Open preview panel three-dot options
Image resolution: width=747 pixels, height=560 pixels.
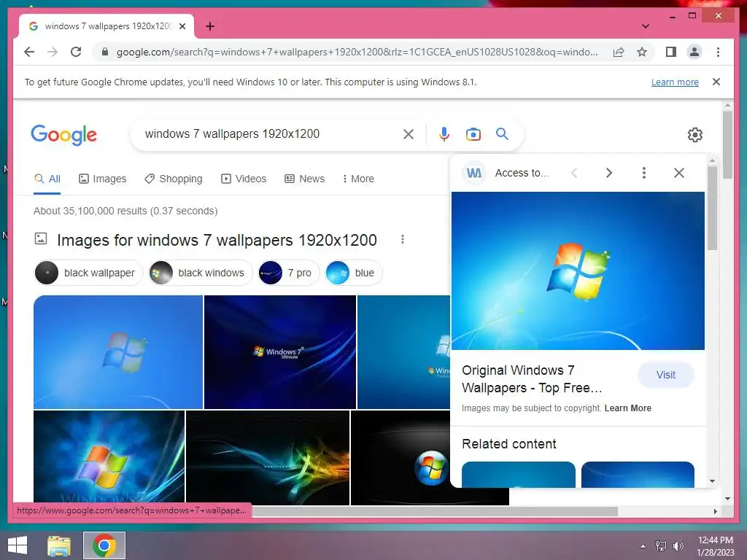643,173
